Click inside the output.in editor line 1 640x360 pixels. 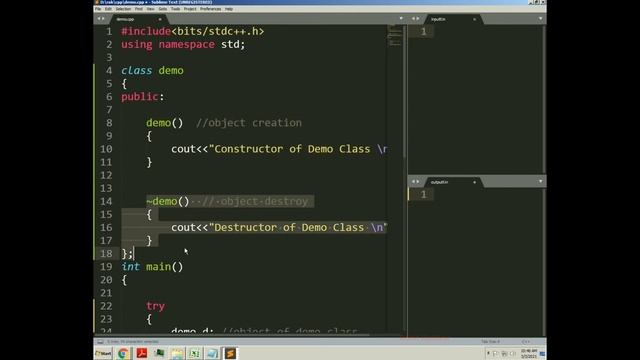(488, 194)
